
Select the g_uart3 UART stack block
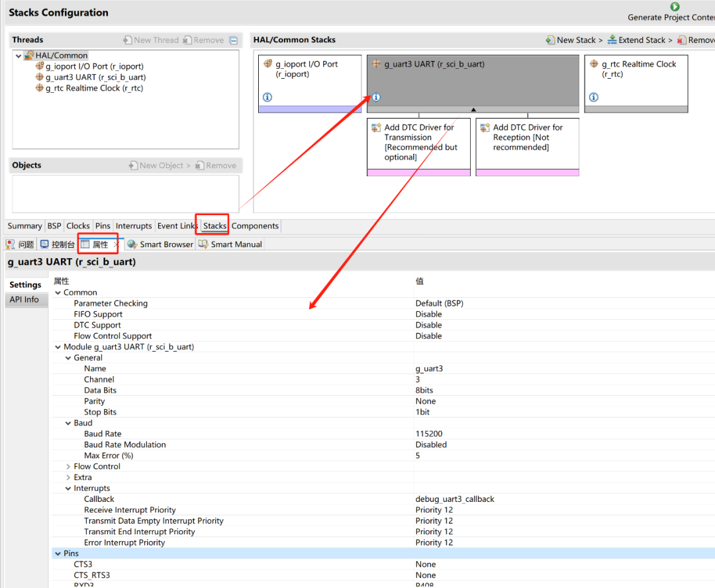coord(473,83)
